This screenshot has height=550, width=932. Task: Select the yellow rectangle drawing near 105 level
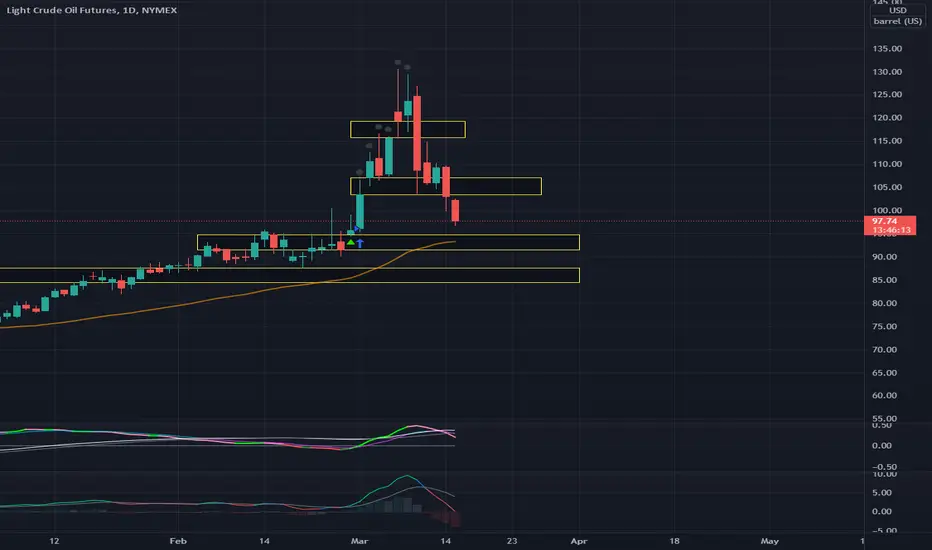(x=446, y=186)
